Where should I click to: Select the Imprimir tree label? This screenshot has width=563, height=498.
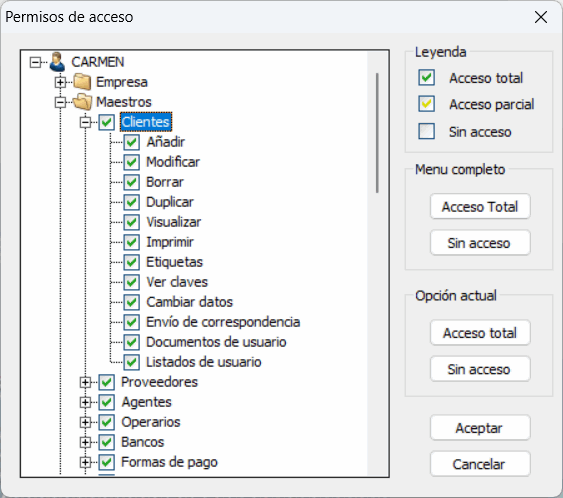tap(170, 242)
